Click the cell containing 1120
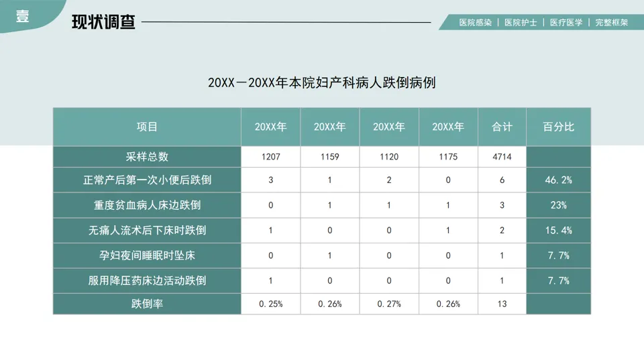 coord(389,157)
